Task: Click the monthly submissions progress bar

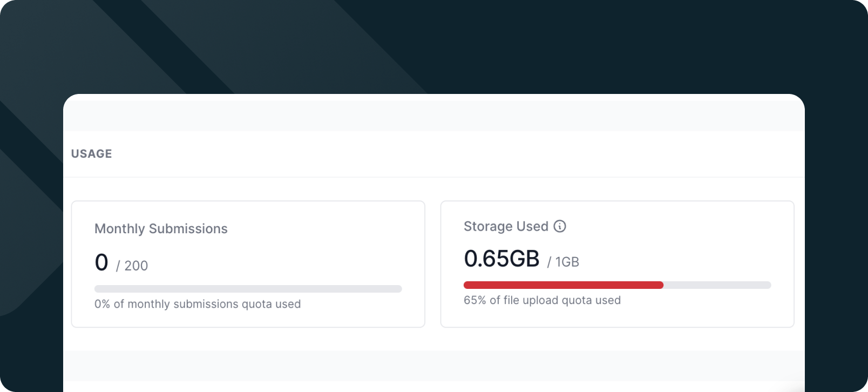Action: click(x=248, y=289)
